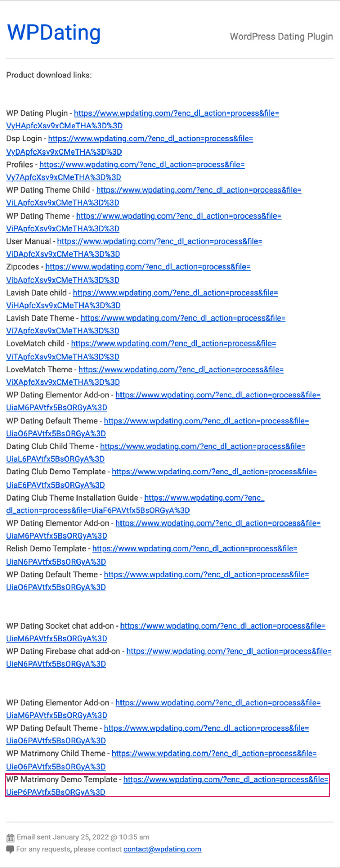This screenshot has width=340, height=868.
Task: Open the contact@wpdating.com email link
Action: point(162,849)
